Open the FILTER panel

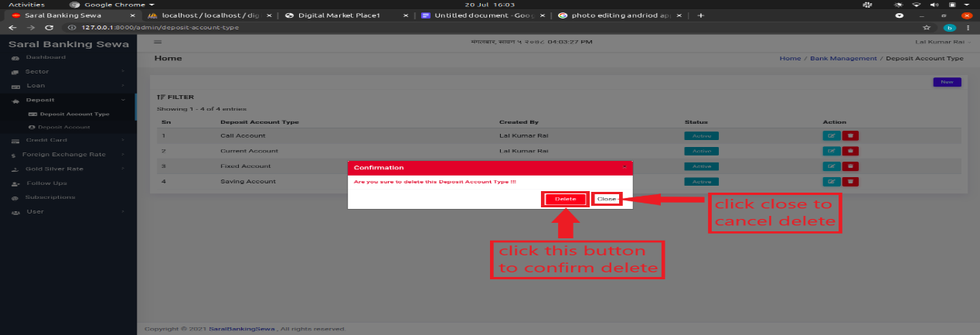pyautogui.click(x=175, y=97)
